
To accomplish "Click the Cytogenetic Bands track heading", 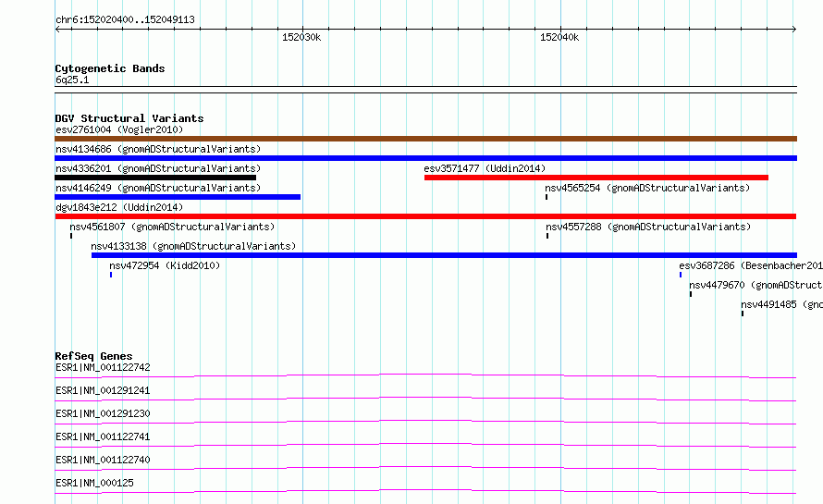I will pyautogui.click(x=110, y=68).
